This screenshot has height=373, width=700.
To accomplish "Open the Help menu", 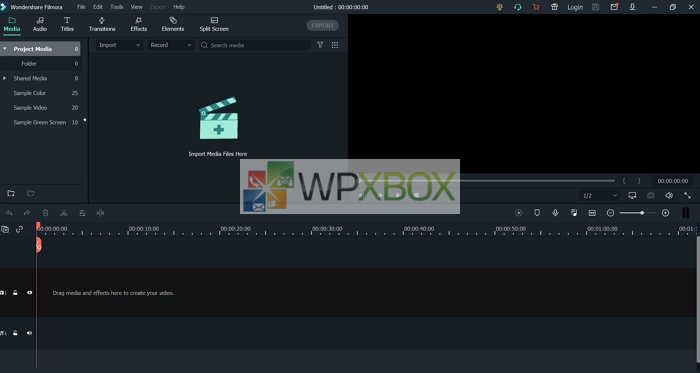I will click(x=179, y=7).
